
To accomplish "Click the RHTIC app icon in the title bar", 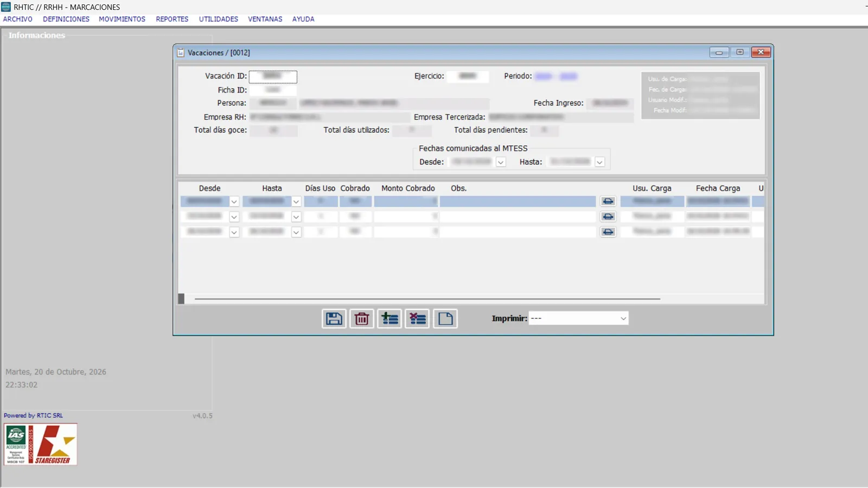I will [x=6, y=7].
